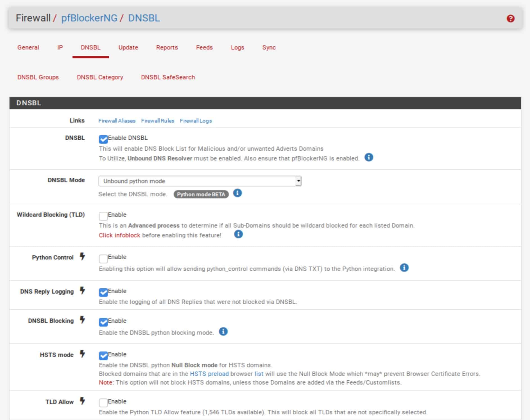Select the DNSBL tab
Image resolution: width=530 pixels, height=420 pixels.
[x=90, y=48]
